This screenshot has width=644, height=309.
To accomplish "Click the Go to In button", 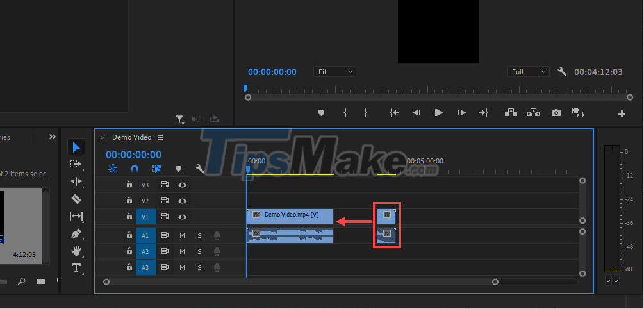I will [395, 113].
